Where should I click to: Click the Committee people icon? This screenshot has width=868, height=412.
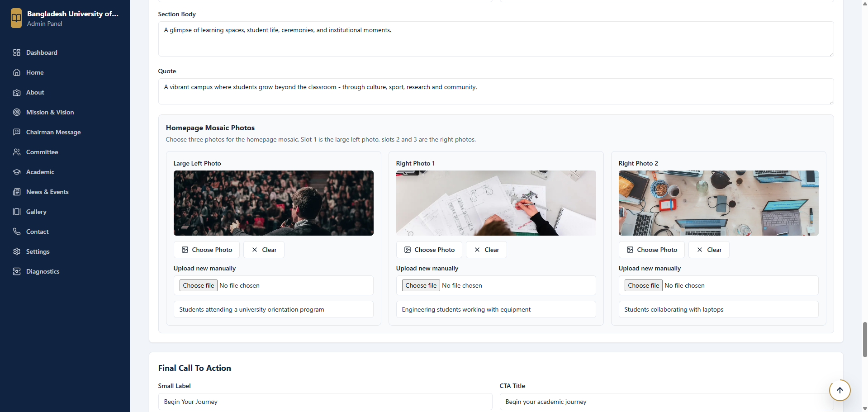(x=17, y=152)
